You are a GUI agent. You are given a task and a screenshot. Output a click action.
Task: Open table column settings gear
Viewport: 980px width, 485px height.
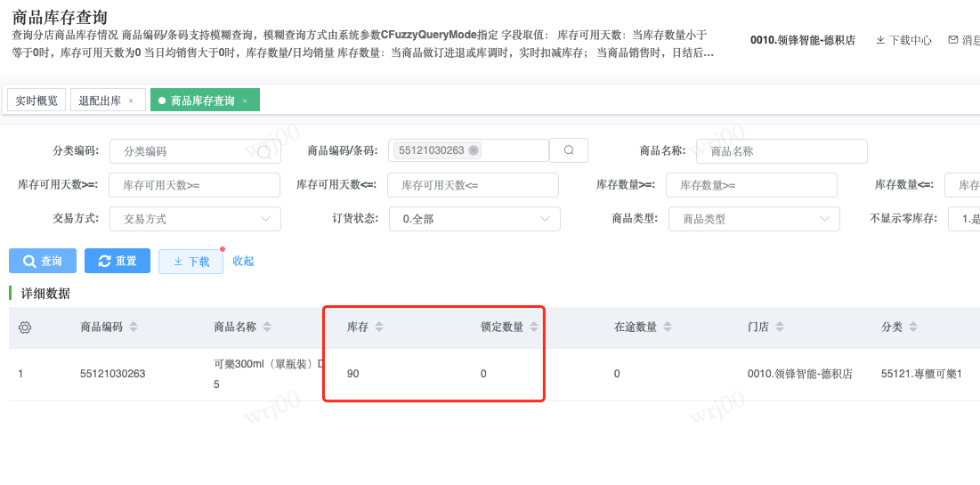25,327
